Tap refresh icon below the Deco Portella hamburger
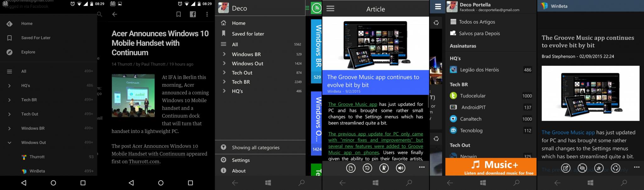This screenshot has width=644, height=190. pos(436,23)
